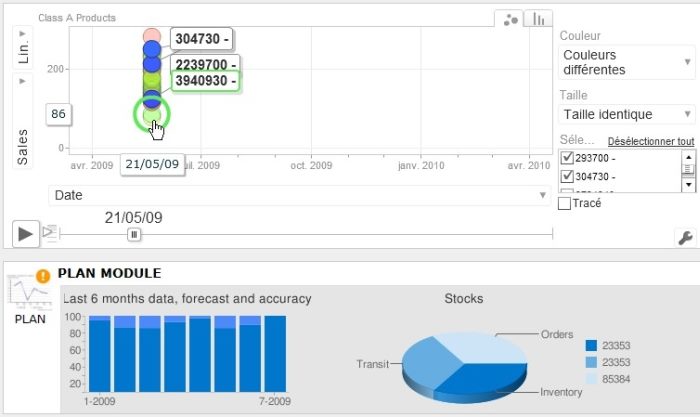Open the wrench settings icon
The image size is (700, 417).
(x=685, y=237)
